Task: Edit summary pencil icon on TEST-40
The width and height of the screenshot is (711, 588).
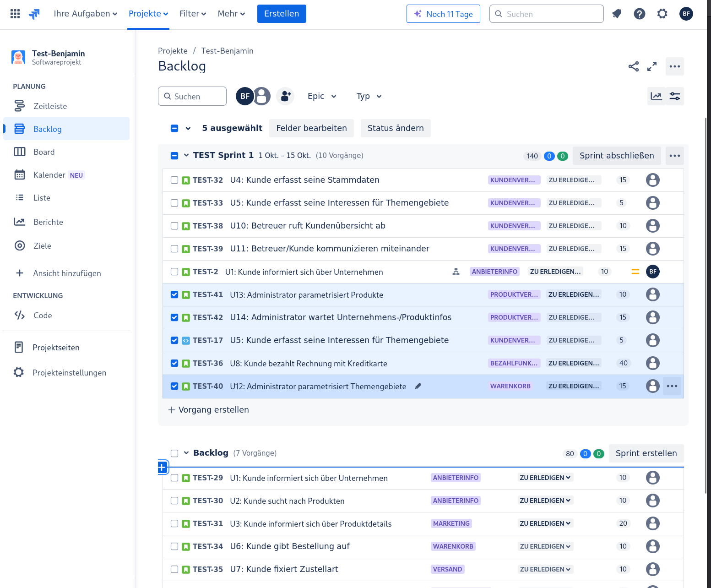Action: [418, 386]
